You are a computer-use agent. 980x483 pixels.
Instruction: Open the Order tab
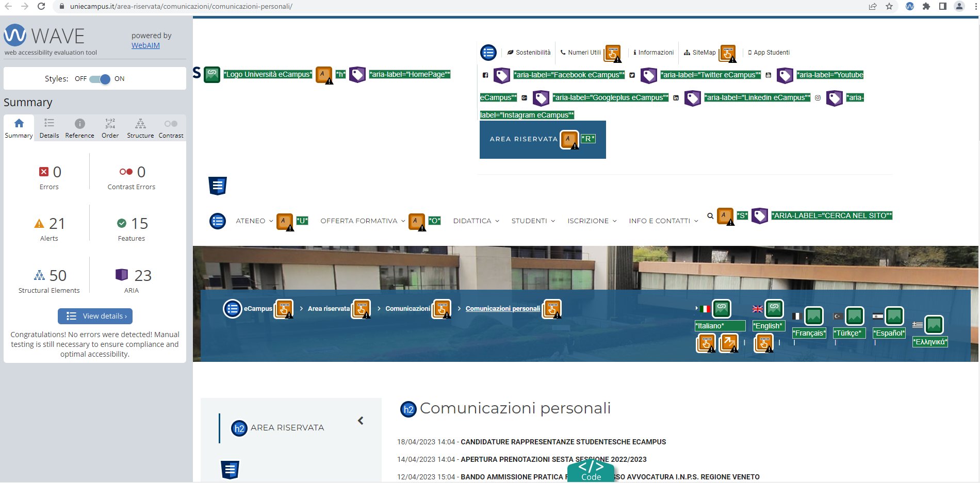point(110,128)
